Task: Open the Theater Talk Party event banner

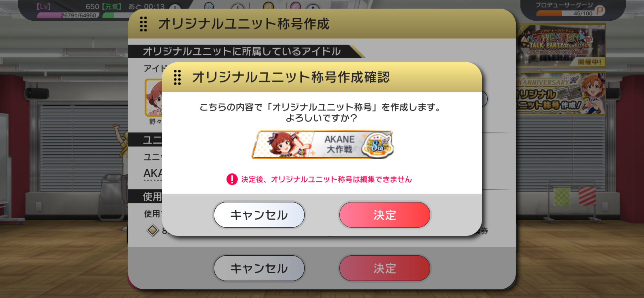Action: coord(561,45)
